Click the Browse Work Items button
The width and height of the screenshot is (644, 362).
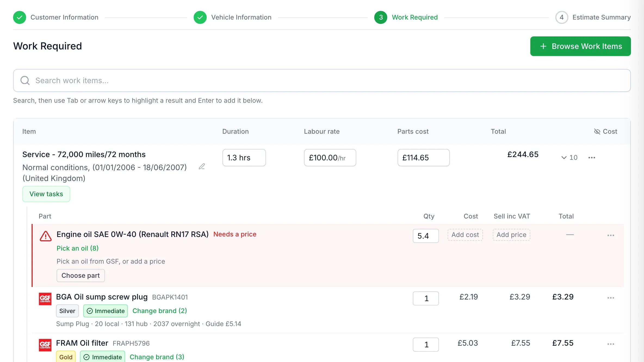click(x=581, y=46)
